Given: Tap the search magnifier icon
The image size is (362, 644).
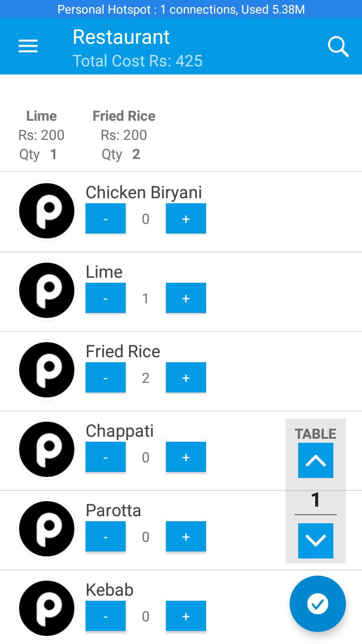Looking at the screenshot, I should coord(338,47).
